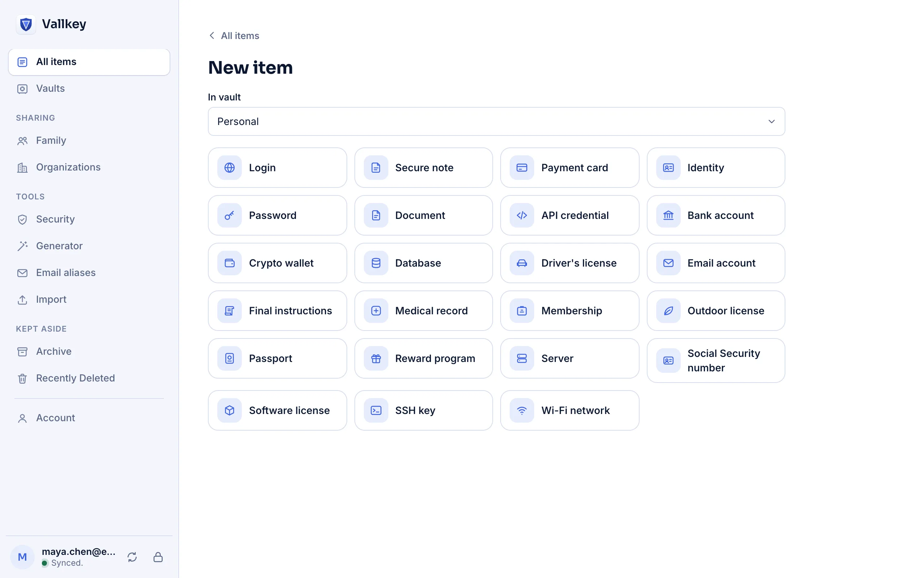Choose the Passport item type
Screen dimensions: 924x578
coord(278,359)
